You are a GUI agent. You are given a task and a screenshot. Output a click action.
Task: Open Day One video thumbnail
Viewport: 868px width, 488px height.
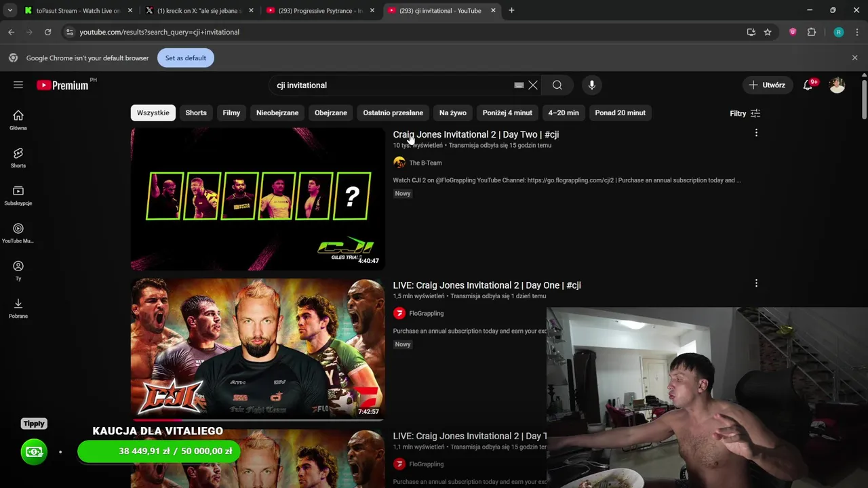pos(258,350)
